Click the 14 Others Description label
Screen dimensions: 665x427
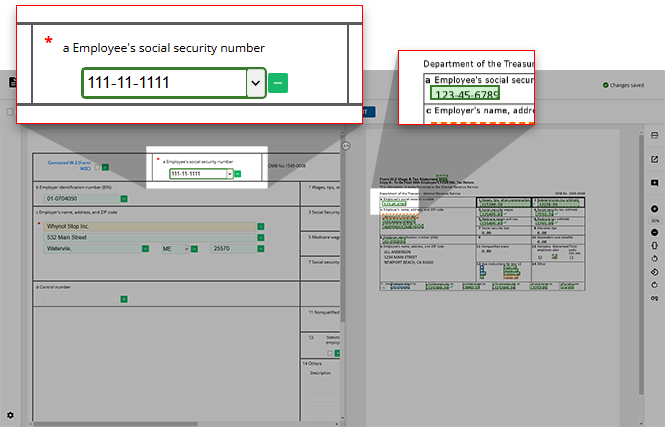320,373
